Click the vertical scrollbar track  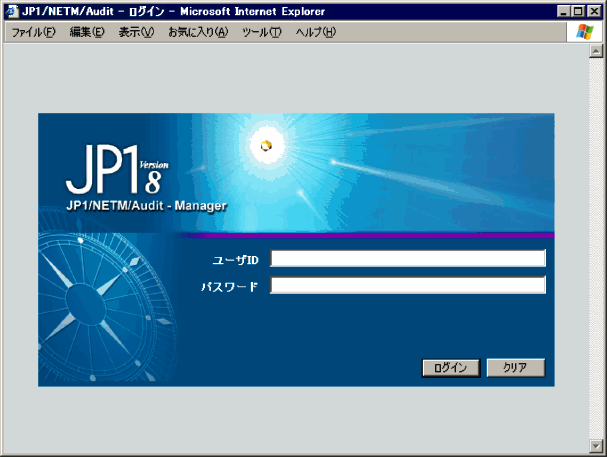pos(597,250)
